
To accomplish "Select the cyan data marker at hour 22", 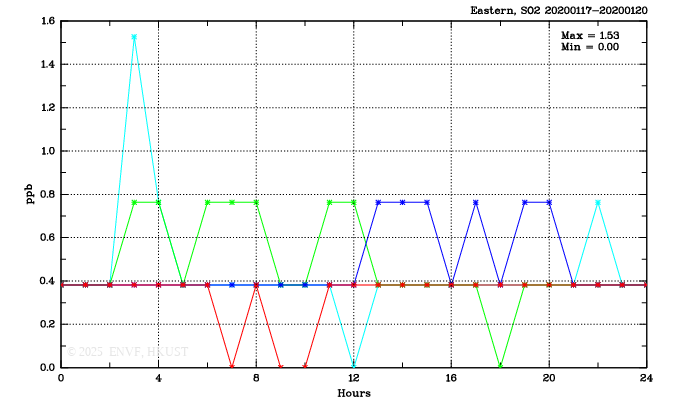I will 598,202.
